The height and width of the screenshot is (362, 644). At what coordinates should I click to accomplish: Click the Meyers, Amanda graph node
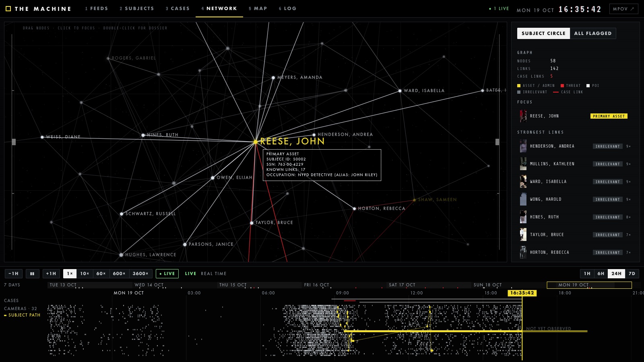(273, 78)
